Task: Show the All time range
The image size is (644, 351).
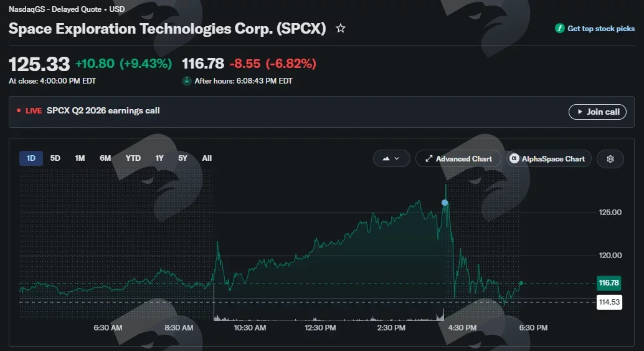Action: coord(207,158)
